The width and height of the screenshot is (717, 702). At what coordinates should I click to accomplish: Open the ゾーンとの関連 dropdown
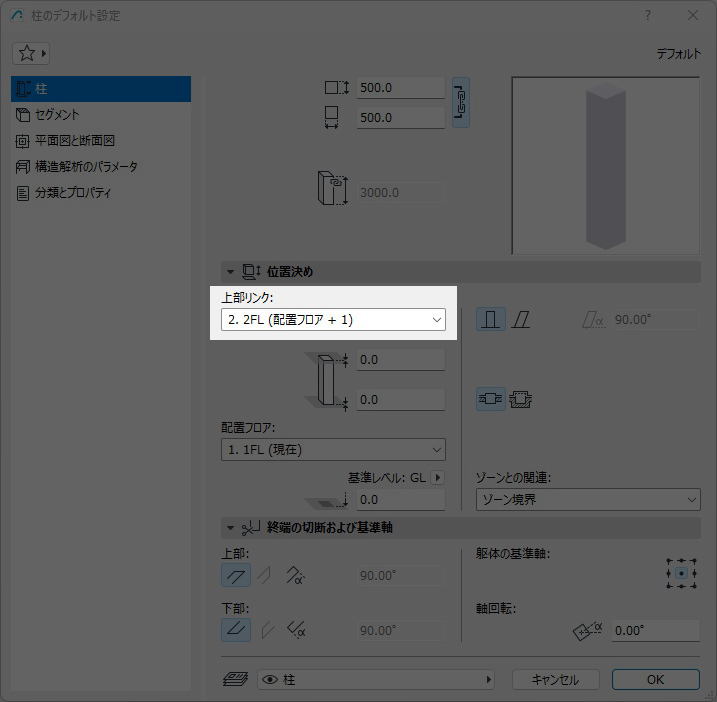pos(588,499)
